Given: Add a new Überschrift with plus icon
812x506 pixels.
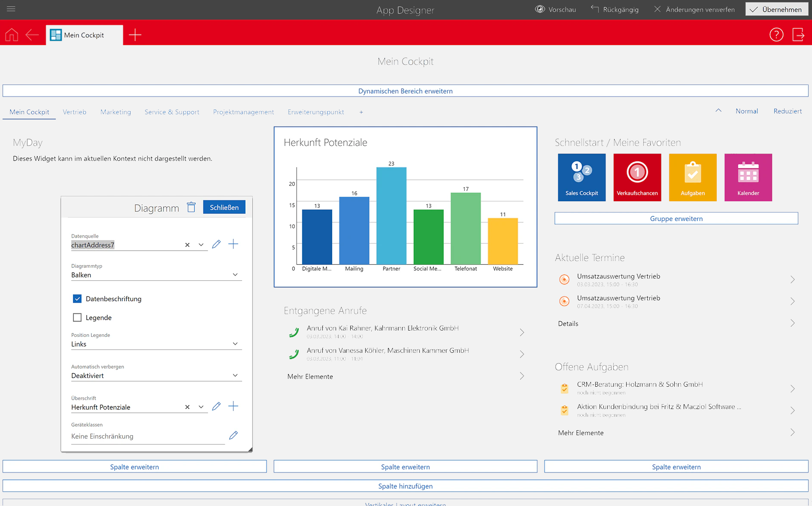Looking at the screenshot, I should point(233,406).
